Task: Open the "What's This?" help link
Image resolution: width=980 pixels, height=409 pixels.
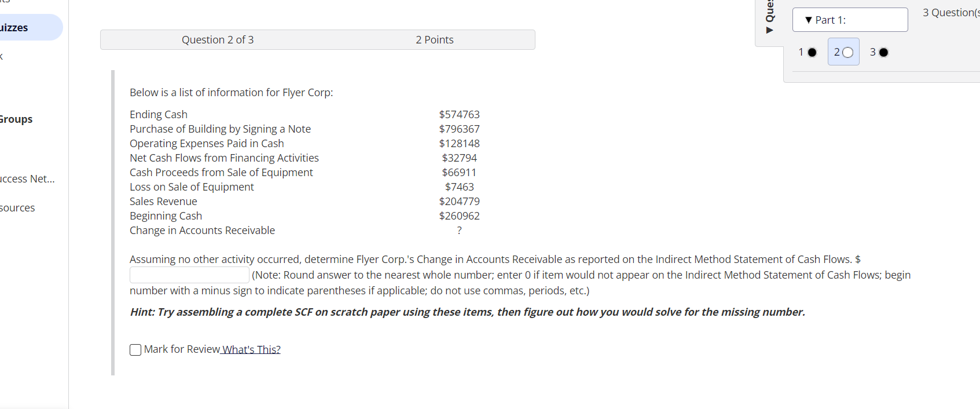Action: click(x=251, y=349)
